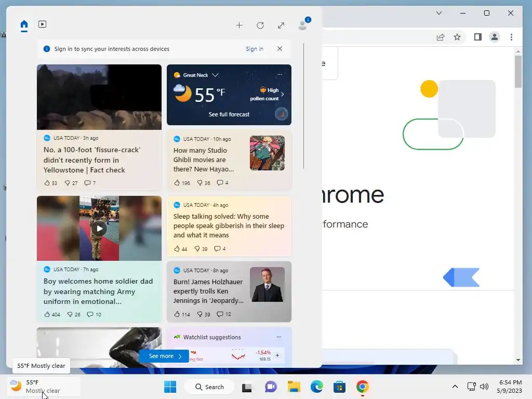Viewport: 532px width, 399px height.
Task: Launch Chat app from taskbar
Action: pos(271,387)
